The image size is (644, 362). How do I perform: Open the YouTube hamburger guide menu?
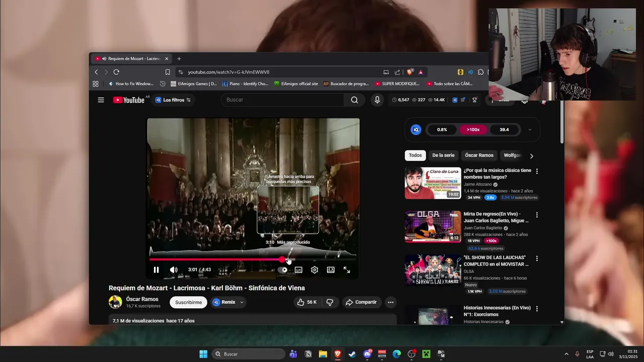pyautogui.click(x=101, y=100)
